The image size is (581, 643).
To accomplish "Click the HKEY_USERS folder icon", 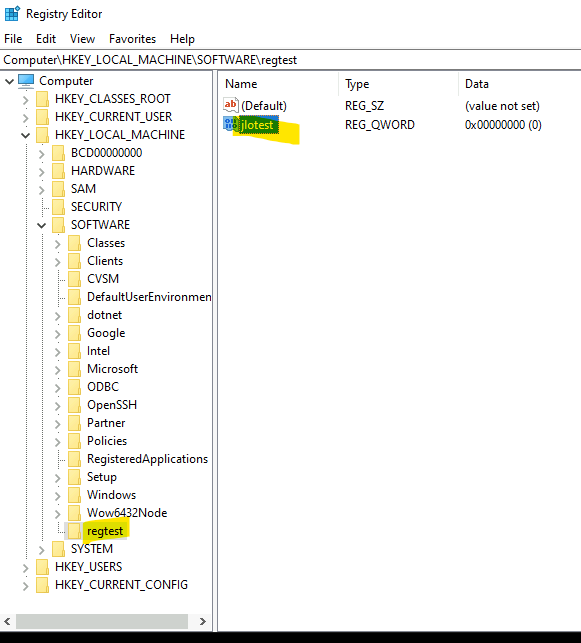I will 42,567.
